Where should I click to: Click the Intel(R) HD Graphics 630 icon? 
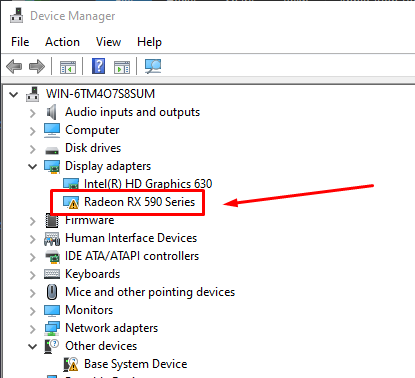coord(71,184)
